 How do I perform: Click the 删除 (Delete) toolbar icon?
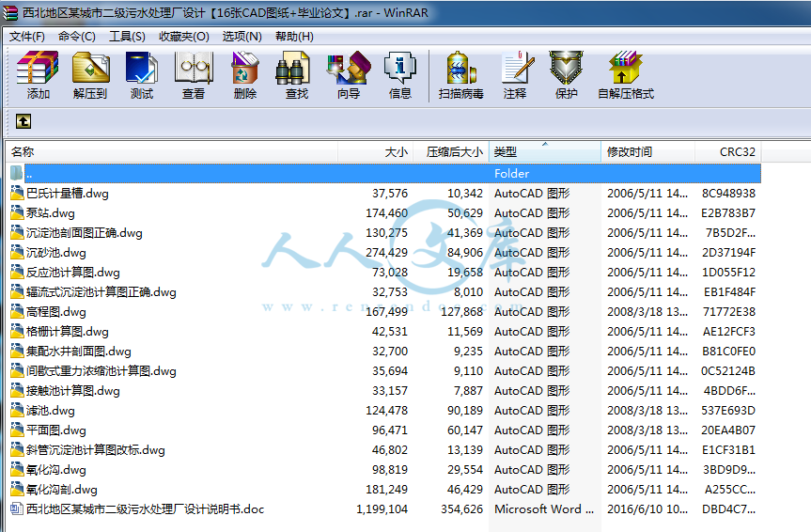(244, 68)
